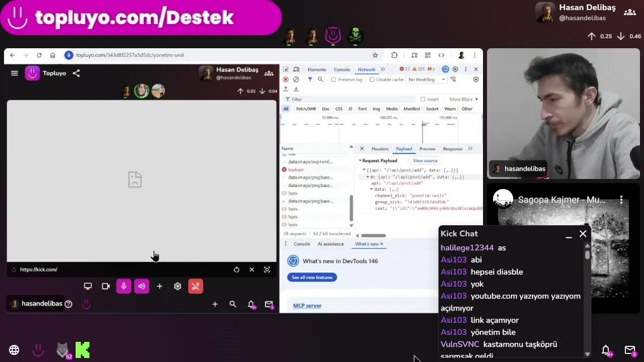644x362 pixels.
Task: Open the Preview tab
Action: [427, 149]
